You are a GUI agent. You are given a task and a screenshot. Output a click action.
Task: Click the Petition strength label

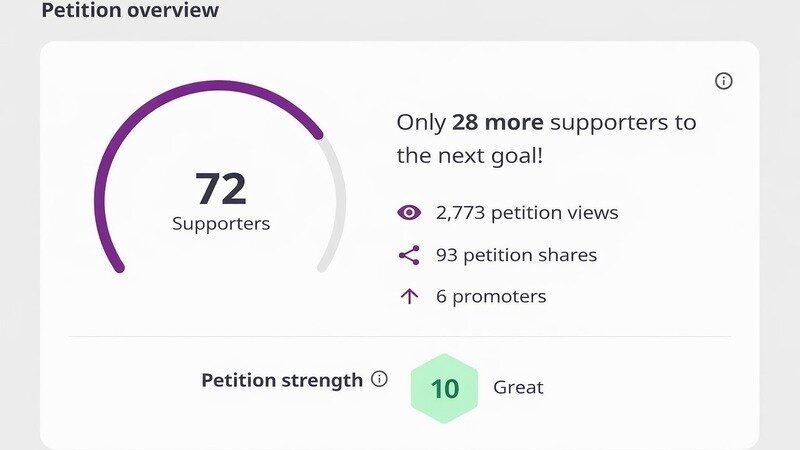click(x=282, y=380)
